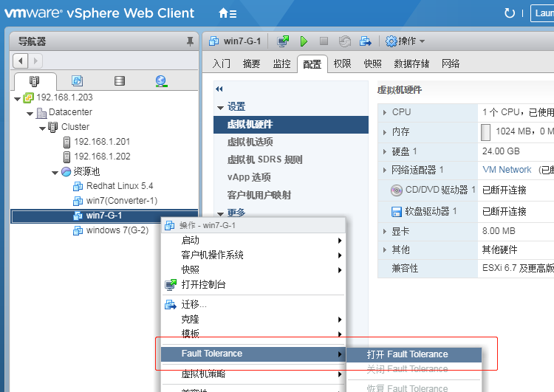This screenshot has height=392, width=554.
Task: Click the VM icon in context menu header
Action: click(x=170, y=225)
